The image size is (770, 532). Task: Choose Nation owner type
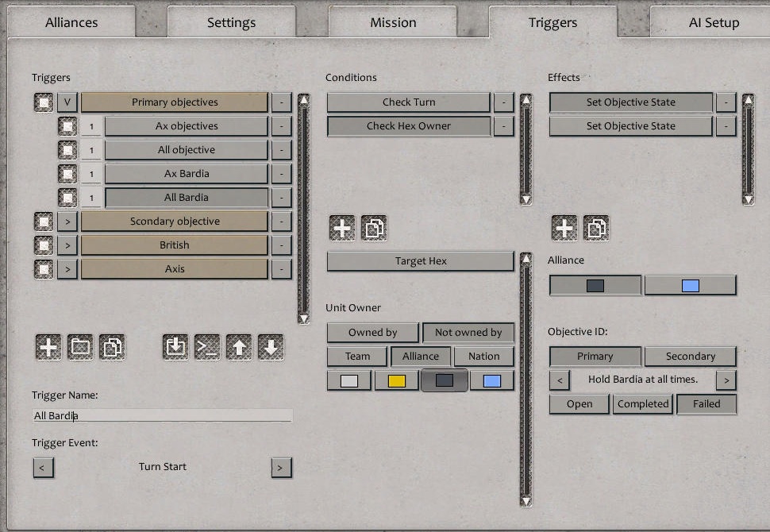click(x=483, y=357)
